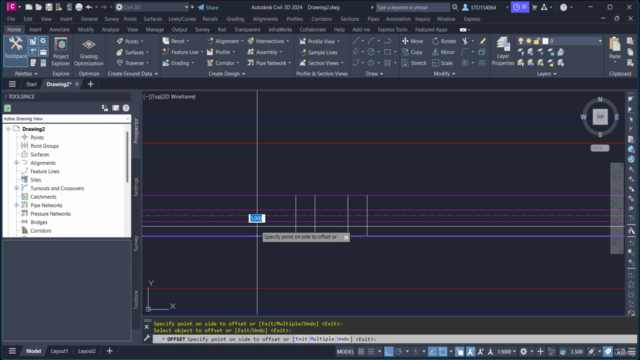Open Layer Properties manager
The width and height of the screenshot is (640, 360).
click(x=503, y=51)
